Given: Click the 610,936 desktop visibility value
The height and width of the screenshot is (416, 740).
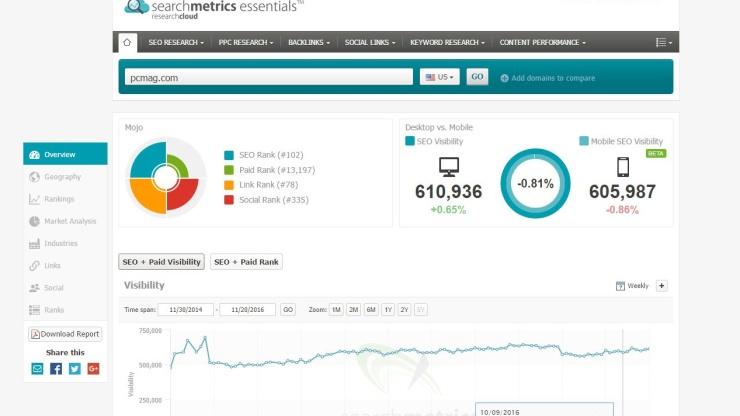Looking at the screenshot, I should pos(449,191).
